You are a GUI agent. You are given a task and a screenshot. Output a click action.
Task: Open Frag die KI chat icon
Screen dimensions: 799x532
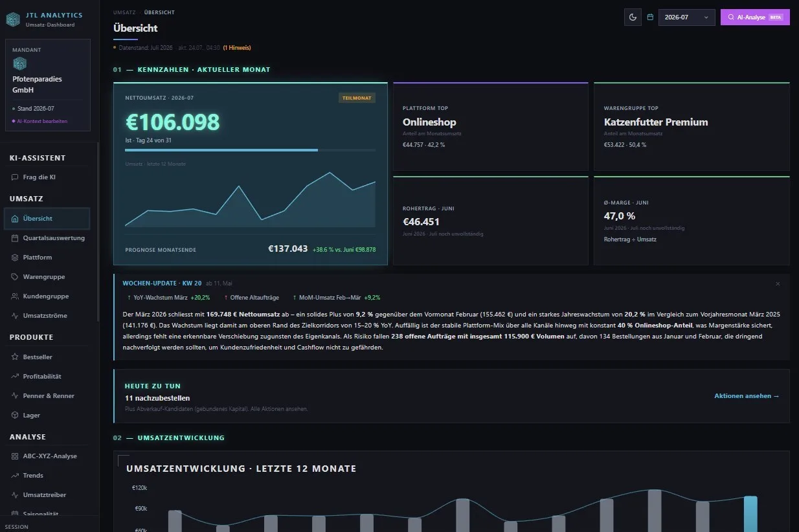[15, 177]
